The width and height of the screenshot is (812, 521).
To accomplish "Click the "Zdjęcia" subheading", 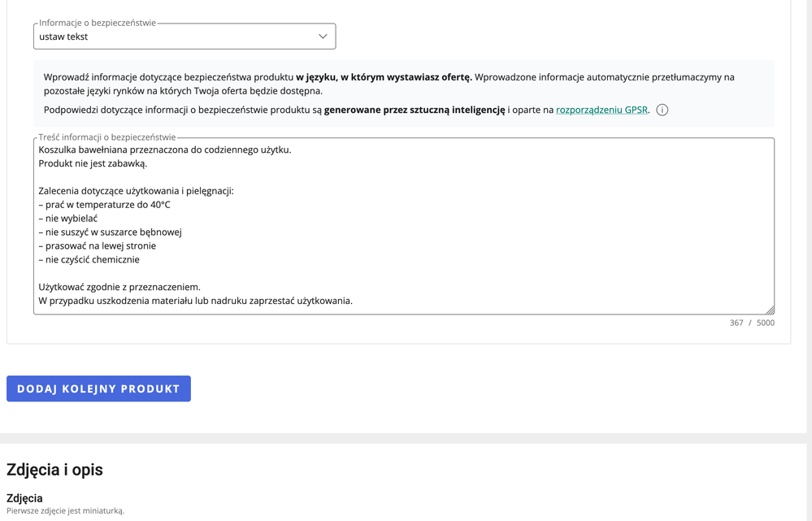I will pos(25,497).
